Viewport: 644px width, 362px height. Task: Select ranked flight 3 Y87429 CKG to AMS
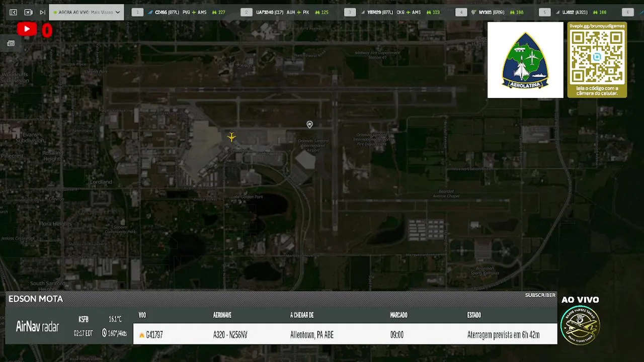click(x=396, y=12)
